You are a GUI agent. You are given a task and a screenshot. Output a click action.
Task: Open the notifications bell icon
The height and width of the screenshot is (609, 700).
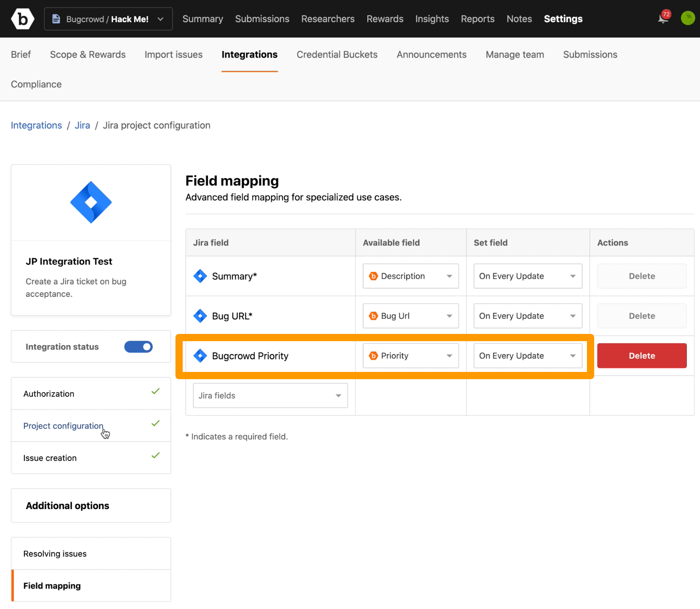pos(662,19)
